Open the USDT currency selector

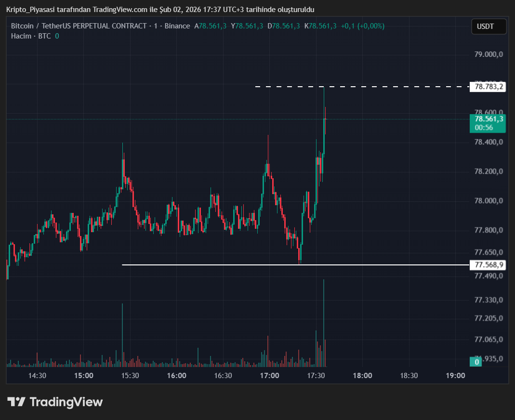tap(489, 26)
